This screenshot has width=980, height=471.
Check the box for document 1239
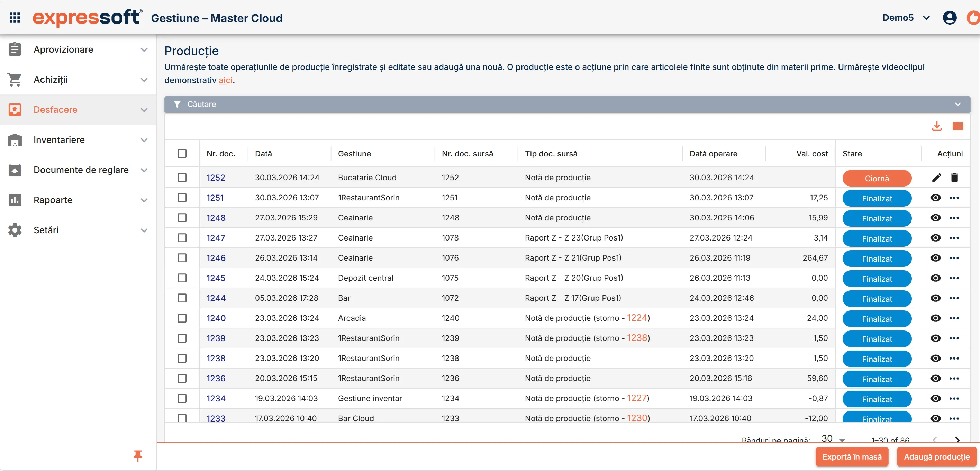(182, 338)
